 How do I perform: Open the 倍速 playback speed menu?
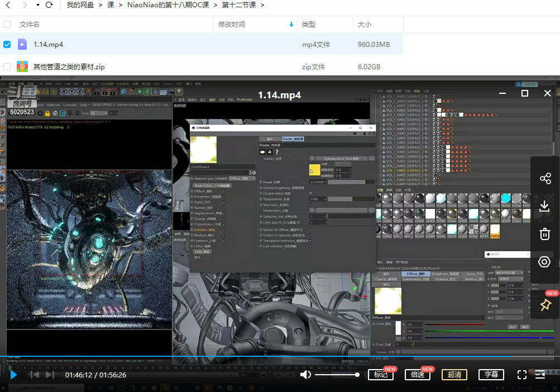pyautogui.click(x=418, y=375)
